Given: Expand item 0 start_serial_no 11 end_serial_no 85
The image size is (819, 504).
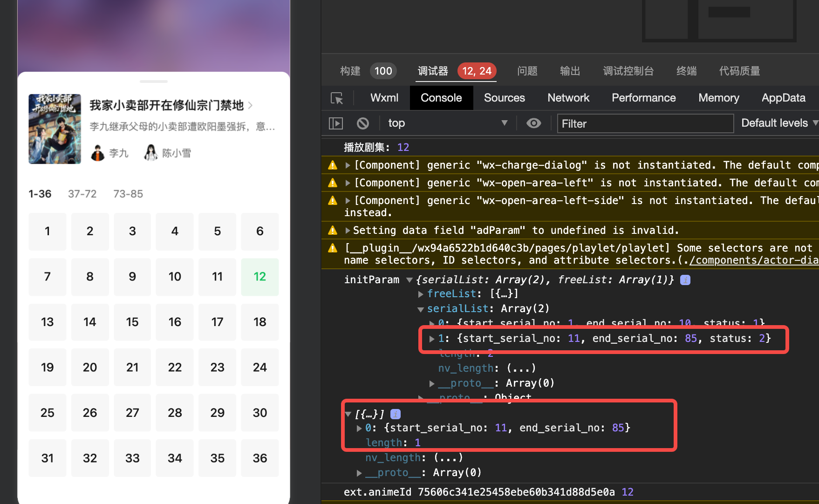Looking at the screenshot, I should coord(359,428).
